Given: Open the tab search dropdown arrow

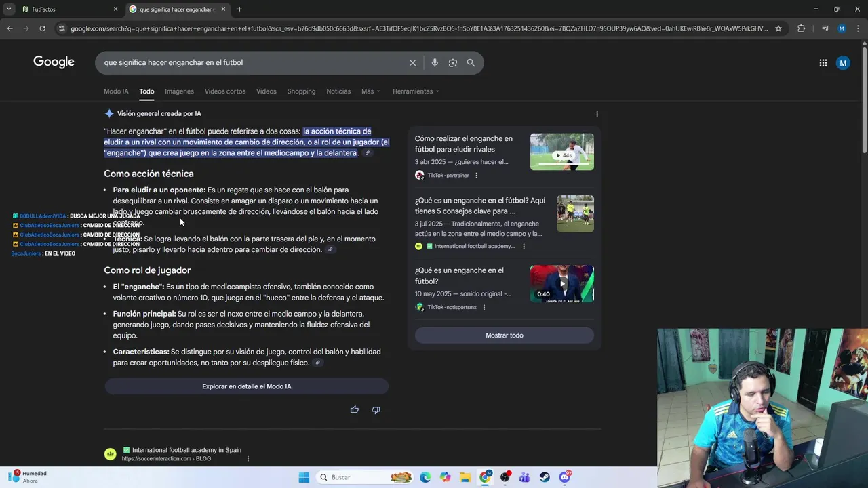Looking at the screenshot, I should pos(9,9).
